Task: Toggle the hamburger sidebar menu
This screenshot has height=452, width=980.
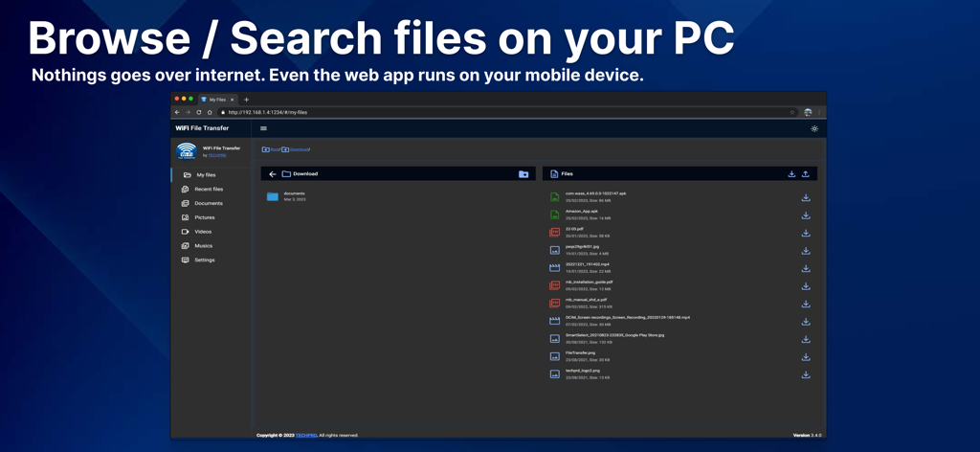Action: pos(263,128)
